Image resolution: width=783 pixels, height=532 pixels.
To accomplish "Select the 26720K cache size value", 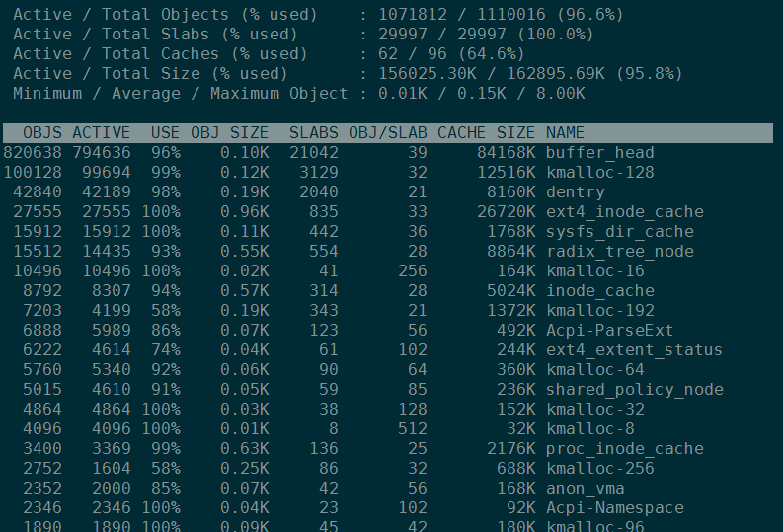I will [x=506, y=211].
